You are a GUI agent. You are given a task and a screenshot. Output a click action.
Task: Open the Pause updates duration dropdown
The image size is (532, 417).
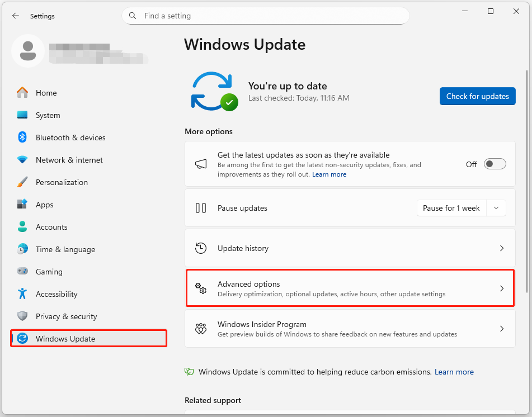(x=496, y=207)
